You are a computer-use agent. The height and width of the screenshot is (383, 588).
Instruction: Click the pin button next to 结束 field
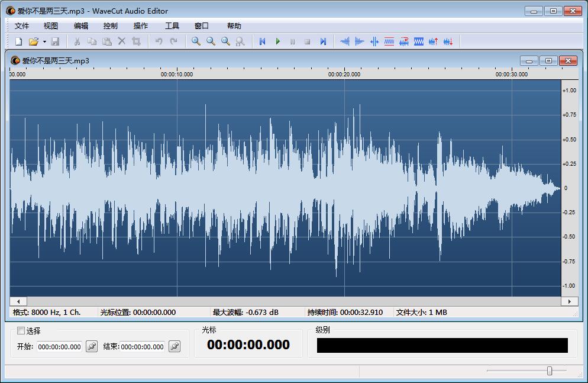click(175, 346)
